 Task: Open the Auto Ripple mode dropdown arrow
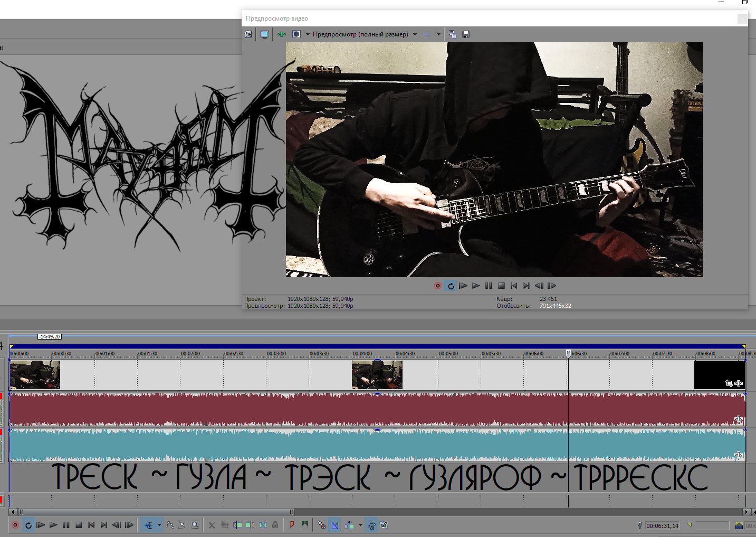click(x=360, y=525)
